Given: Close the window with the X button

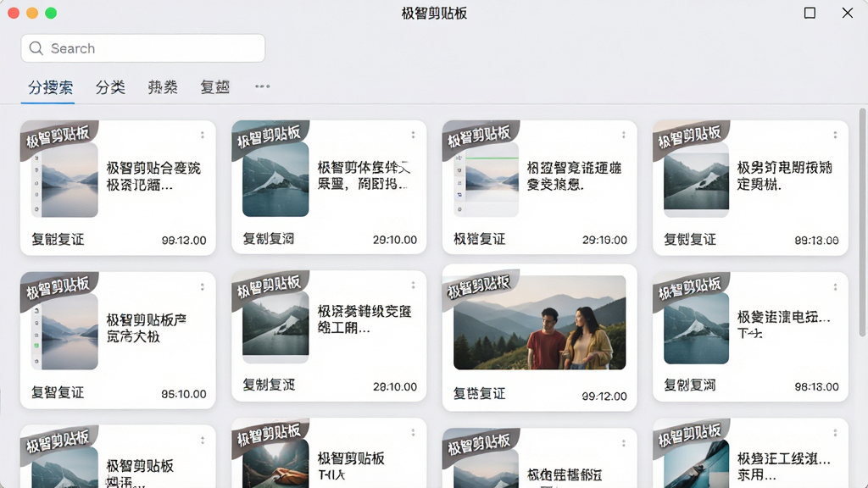Looking at the screenshot, I should (848, 13).
